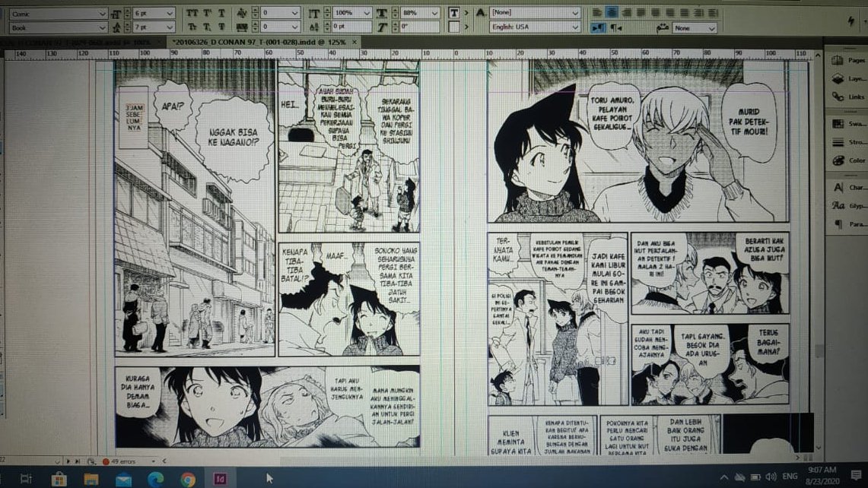Click the Align away from spine icon
The height and width of the screenshot is (488, 868).
tap(713, 12)
